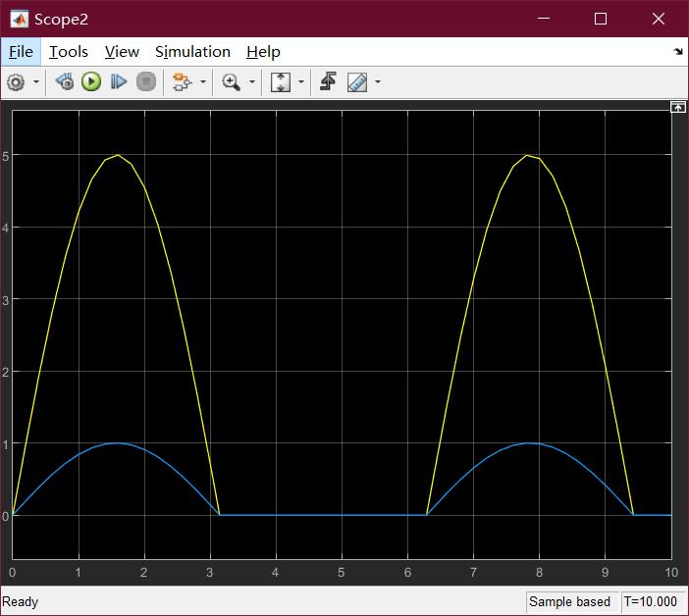The height and width of the screenshot is (616, 689).
Task: Click the Scale Axes Limits icon
Action: pos(281,82)
